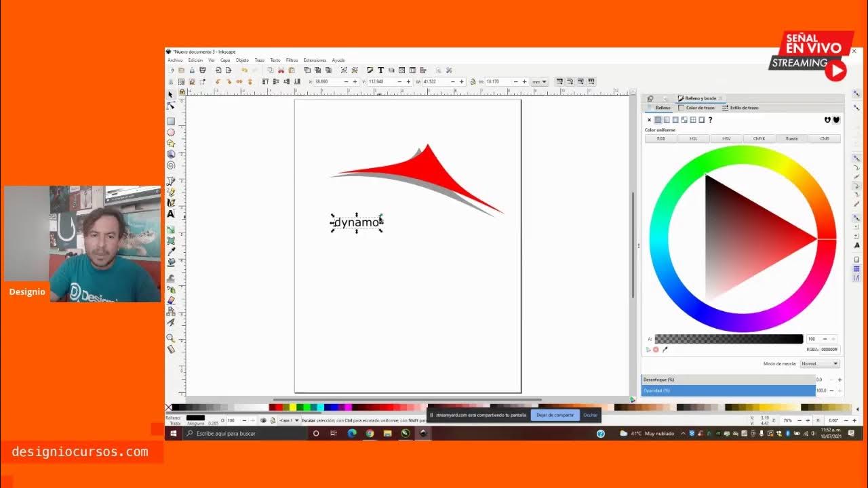Click the Desenfoque (%) slider

tap(728, 380)
